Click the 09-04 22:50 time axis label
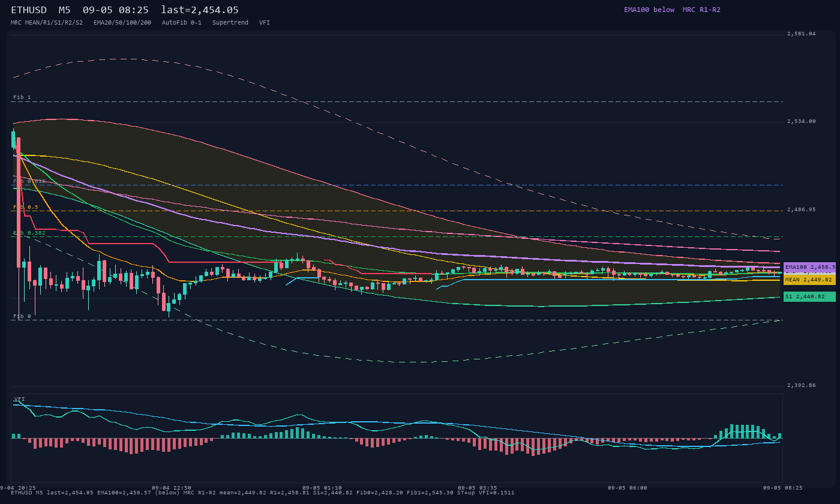This screenshot has height=504, width=840. tap(172, 488)
